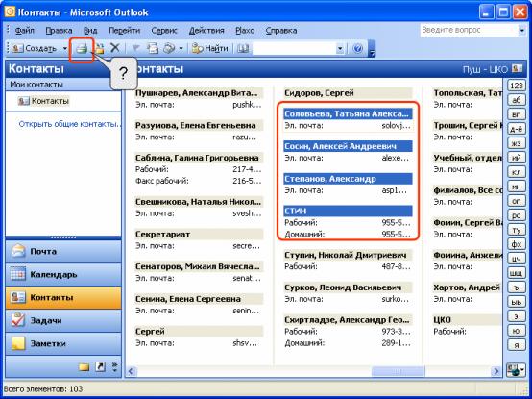
Task: Click the Print icon in toolbar
Action: 82,49
